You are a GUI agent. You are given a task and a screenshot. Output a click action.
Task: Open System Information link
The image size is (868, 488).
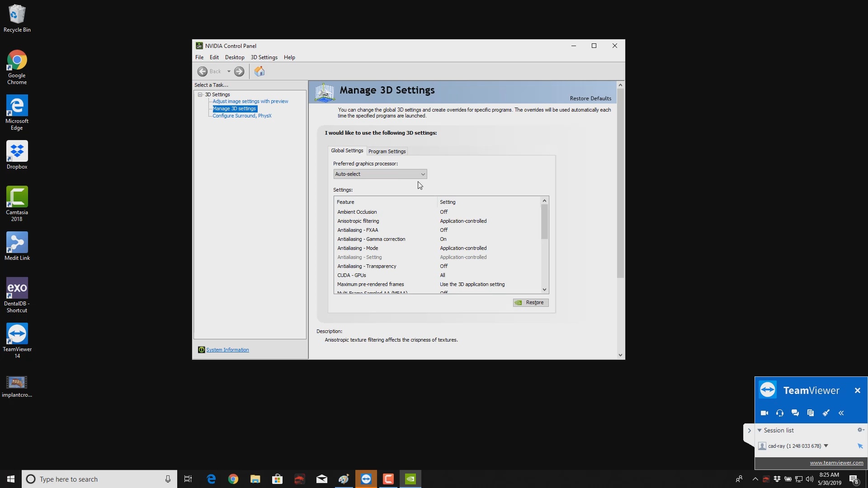(x=227, y=350)
